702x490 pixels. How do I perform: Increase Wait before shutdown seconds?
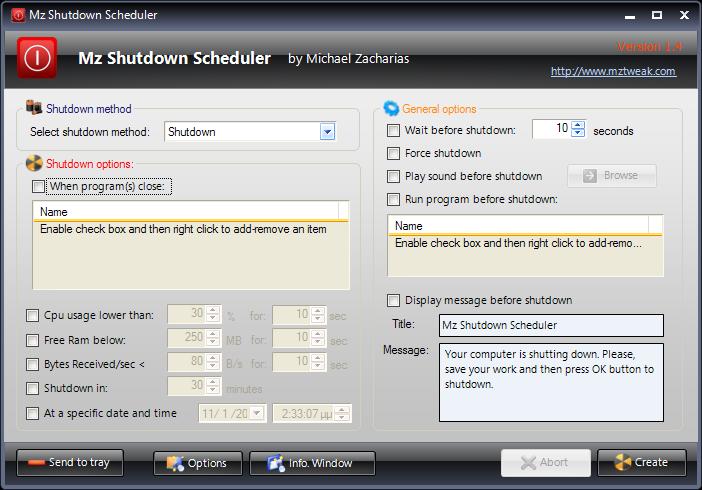578,125
